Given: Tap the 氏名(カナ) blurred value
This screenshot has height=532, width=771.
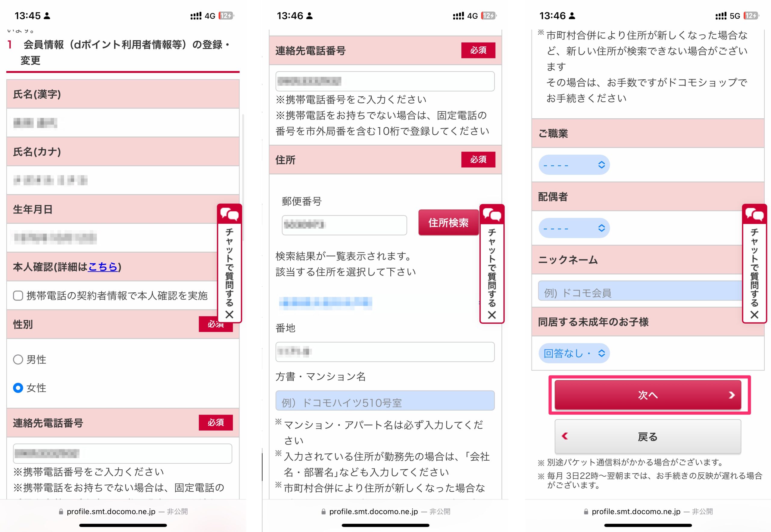Looking at the screenshot, I should (x=50, y=180).
